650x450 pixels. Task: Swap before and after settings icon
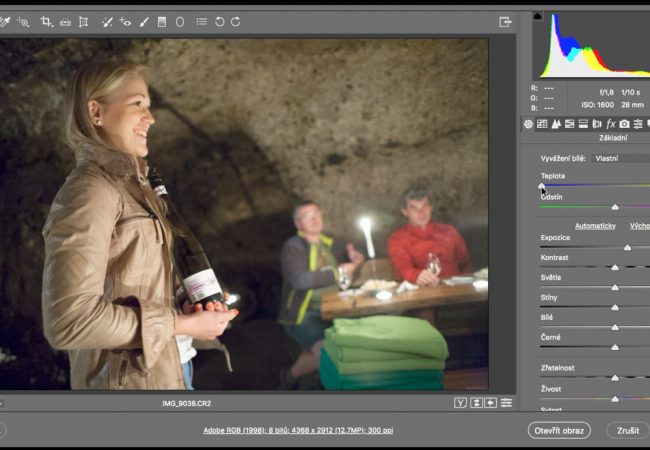tap(476, 402)
